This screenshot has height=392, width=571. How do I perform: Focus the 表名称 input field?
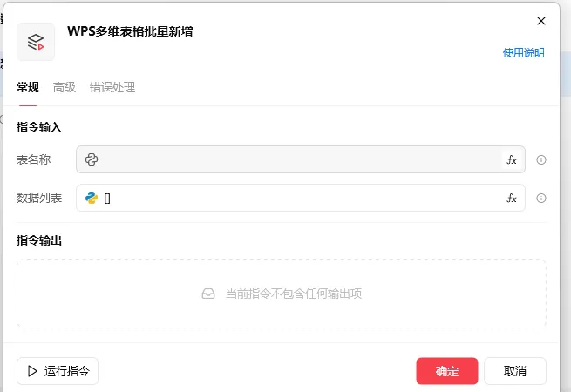(x=296, y=159)
